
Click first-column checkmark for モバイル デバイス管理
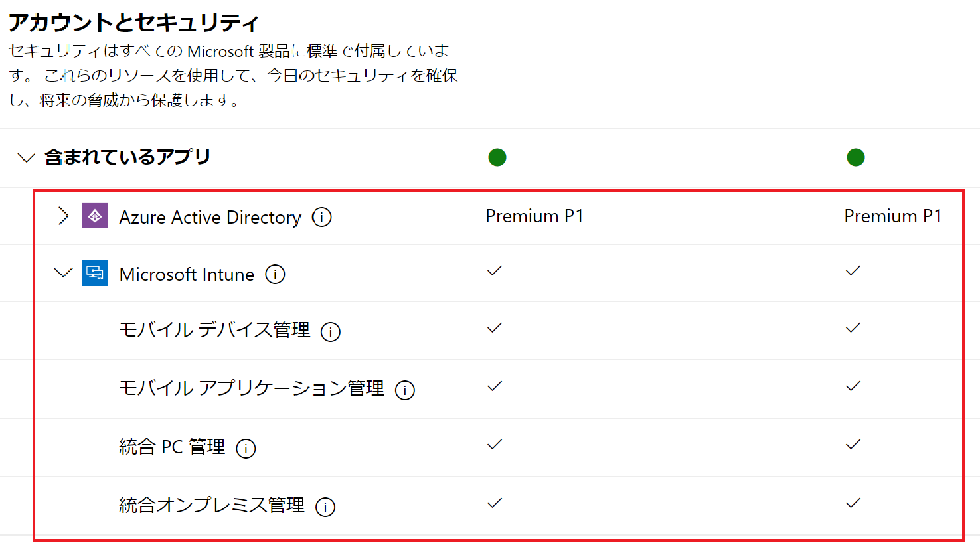click(495, 328)
